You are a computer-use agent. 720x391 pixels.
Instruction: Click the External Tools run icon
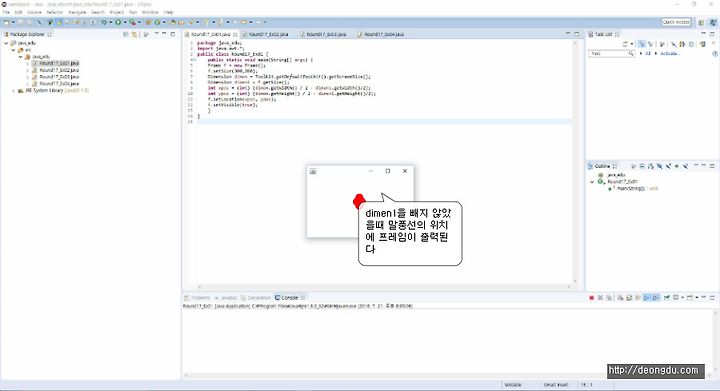(x=133, y=22)
